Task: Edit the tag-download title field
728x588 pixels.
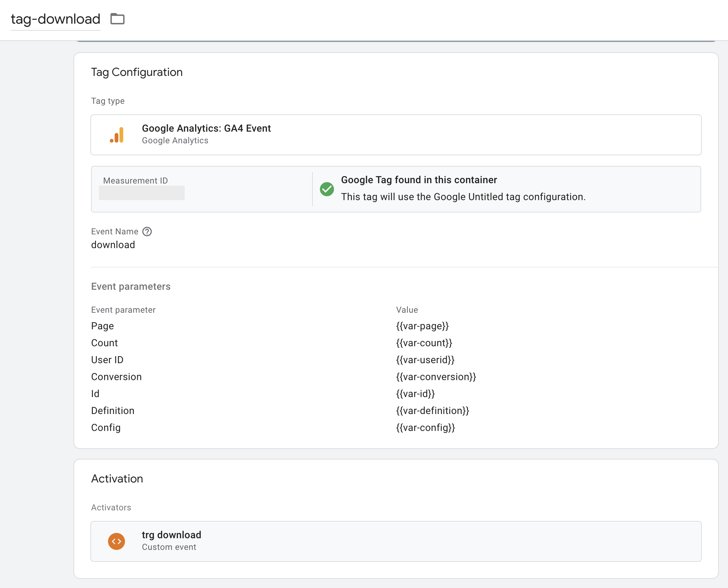Action: (x=55, y=19)
